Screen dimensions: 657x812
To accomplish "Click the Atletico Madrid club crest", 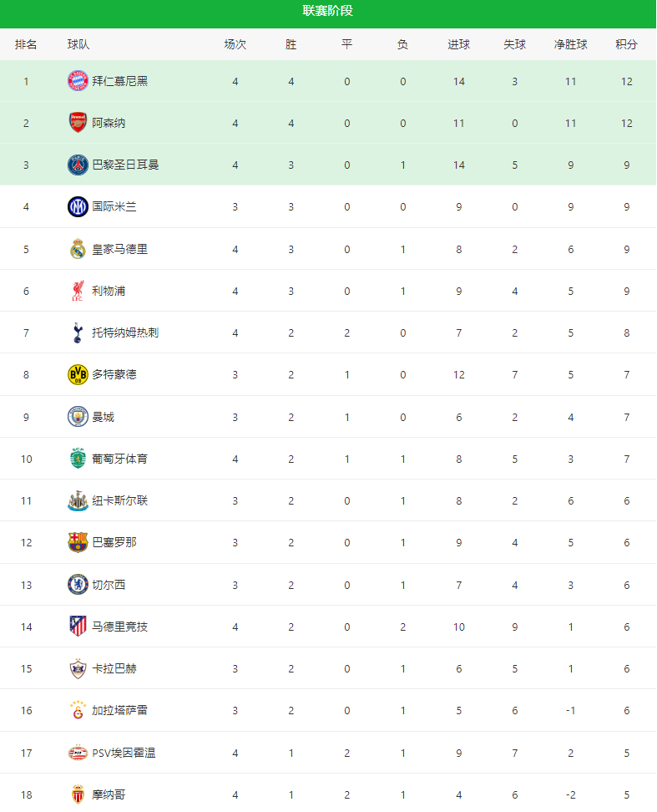I will click(78, 627).
